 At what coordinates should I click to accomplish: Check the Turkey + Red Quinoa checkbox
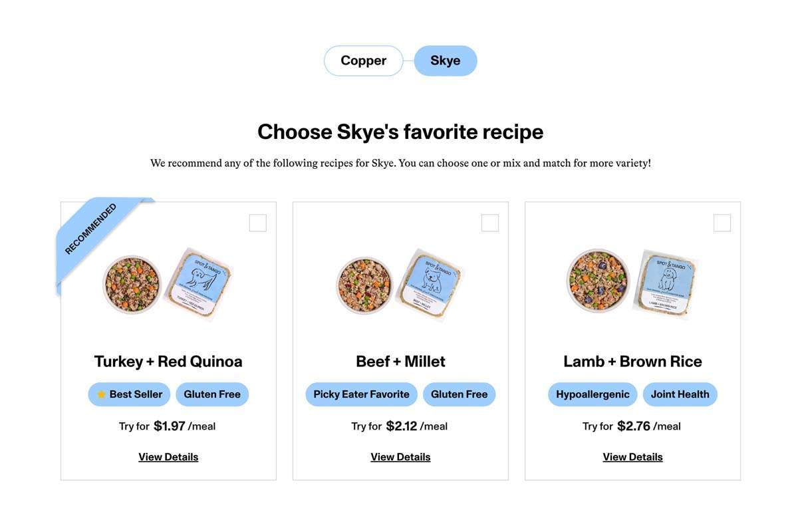tap(258, 223)
